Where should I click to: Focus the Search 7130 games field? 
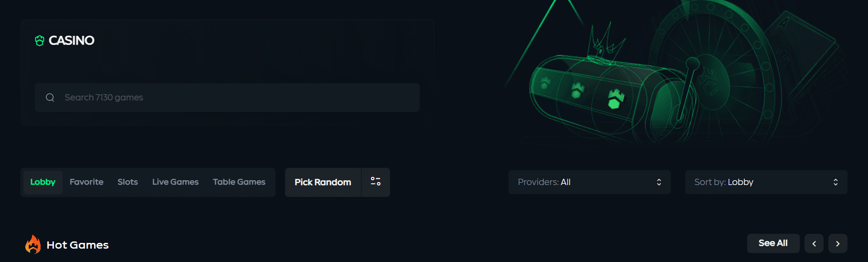tap(234, 98)
